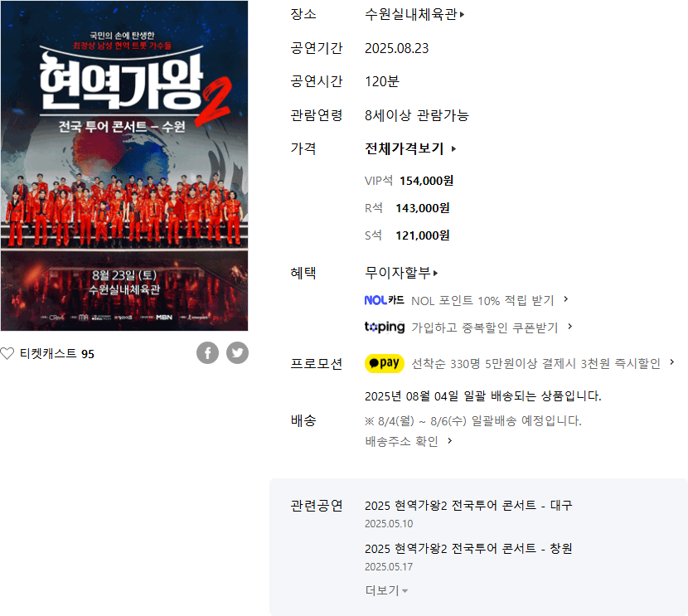The image size is (688, 616).
Task: Open the 현역가왕2 concert poster image
Action: 124,166
